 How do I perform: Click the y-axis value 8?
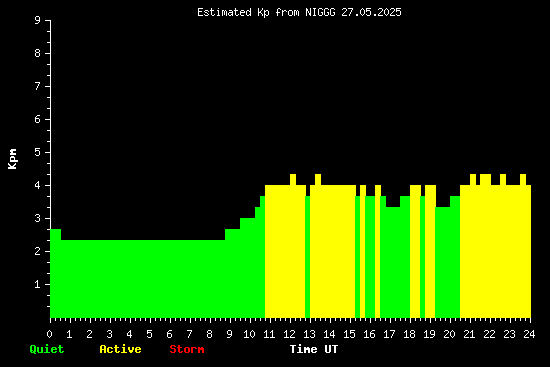tap(38, 53)
